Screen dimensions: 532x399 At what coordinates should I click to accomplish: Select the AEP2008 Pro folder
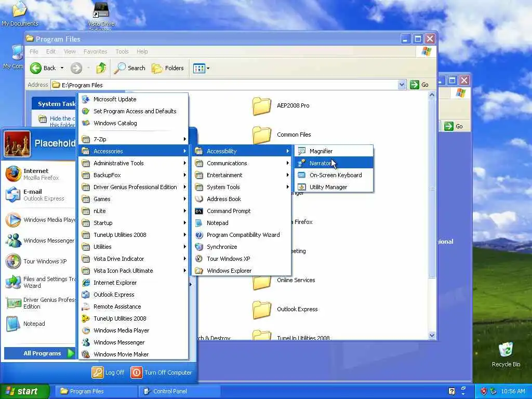click(x=281, y=106)
